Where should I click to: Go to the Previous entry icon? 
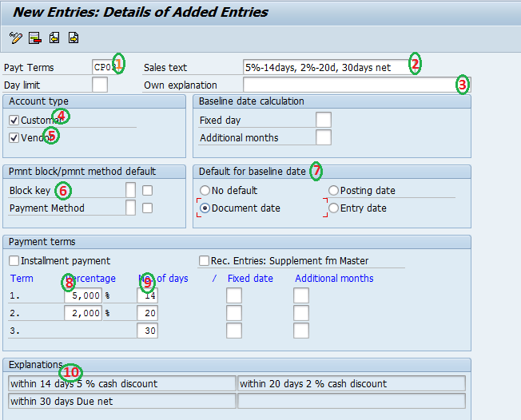[x=54, y=38]
